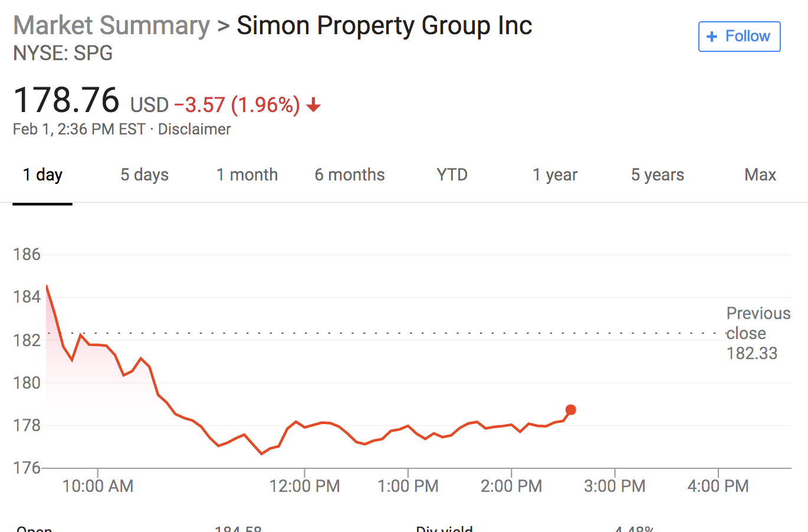The width and height of the screenshot is (808, 532).
Task: Click the NYSE: SPG ticker text
Action: click(x=63, y=54)
